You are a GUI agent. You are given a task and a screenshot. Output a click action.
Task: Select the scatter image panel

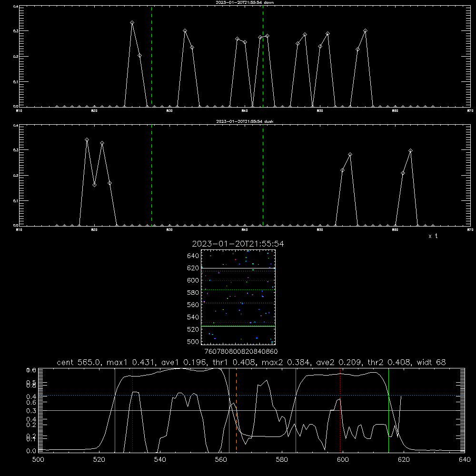point(238,297)
